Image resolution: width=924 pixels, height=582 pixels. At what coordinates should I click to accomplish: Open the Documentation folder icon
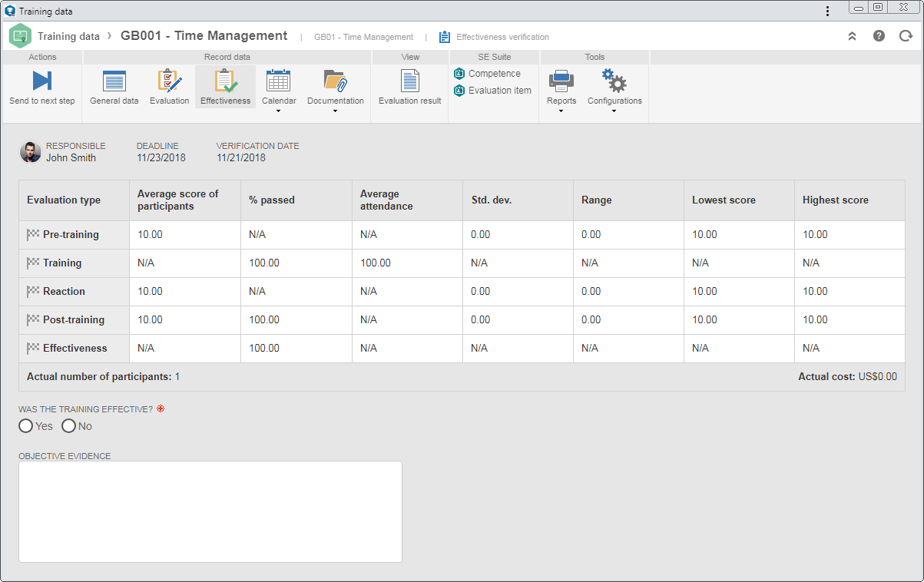click(x=335, y=81)
